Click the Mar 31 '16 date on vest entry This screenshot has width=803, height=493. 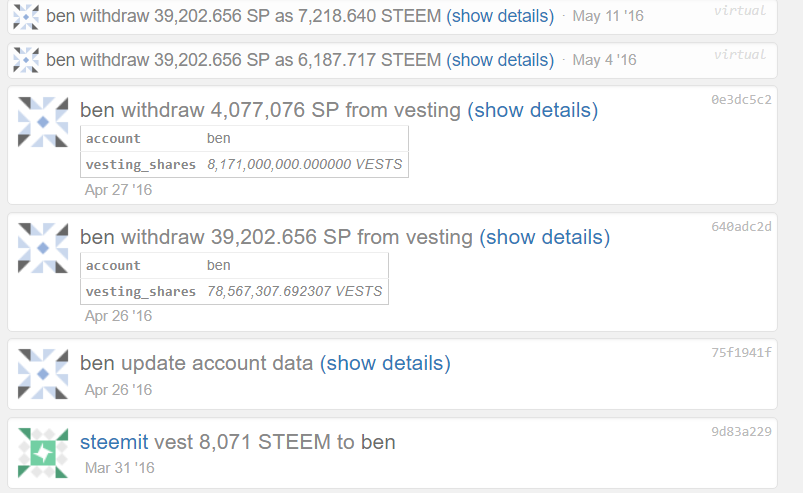point(119,468)
